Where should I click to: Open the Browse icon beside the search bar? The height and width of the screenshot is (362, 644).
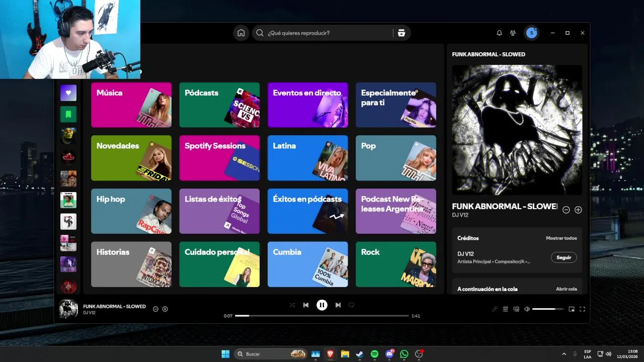[x=401, y=33]
